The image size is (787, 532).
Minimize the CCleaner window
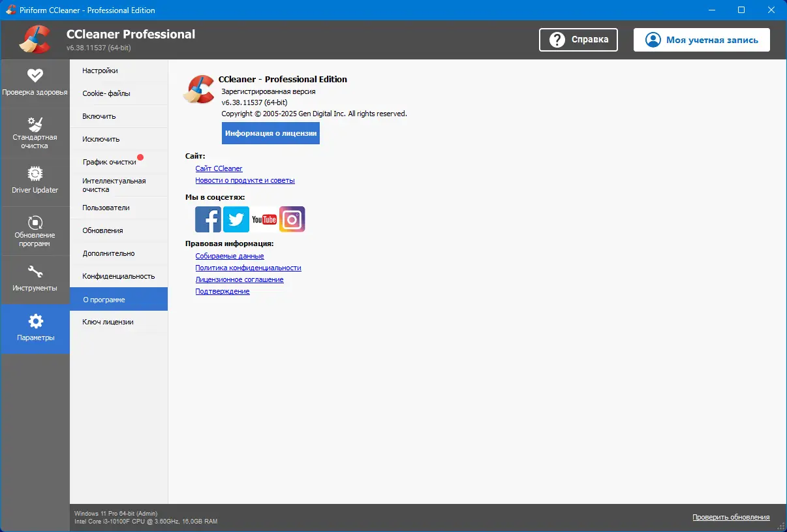(711, 10)
